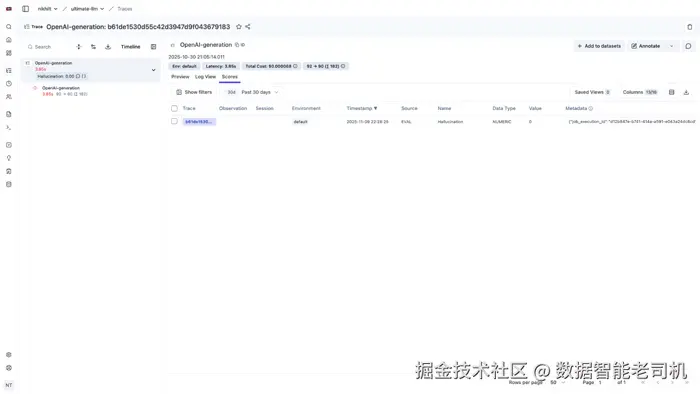Click Hallucination name cell in table
Viewport: 700px width, 394px height.
[450, 121]
